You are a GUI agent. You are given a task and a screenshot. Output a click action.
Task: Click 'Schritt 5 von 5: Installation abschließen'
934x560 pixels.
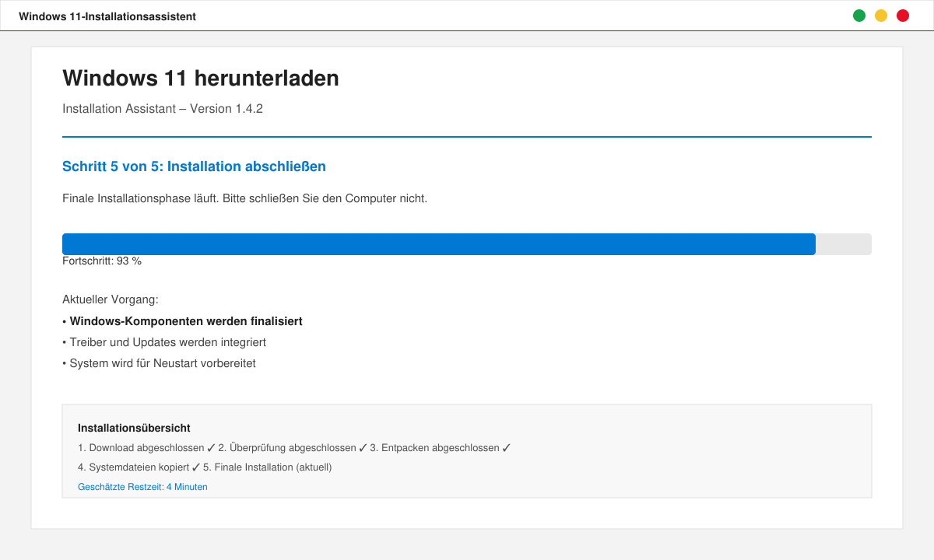(194, 166)
